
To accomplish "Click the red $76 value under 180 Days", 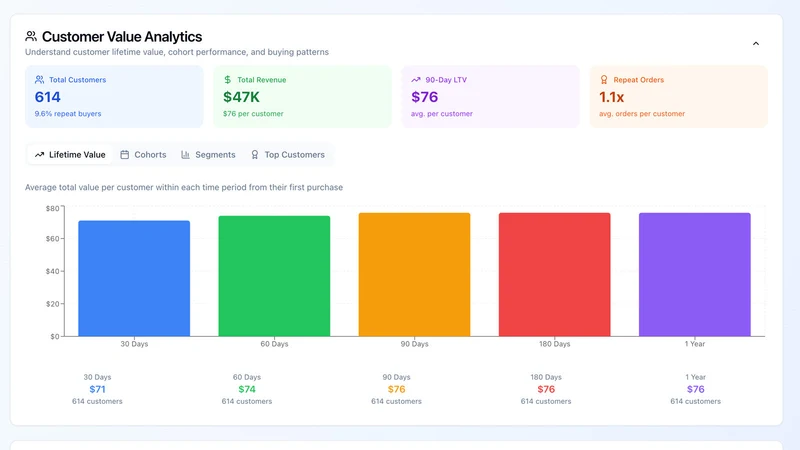I will pos(546,389).
